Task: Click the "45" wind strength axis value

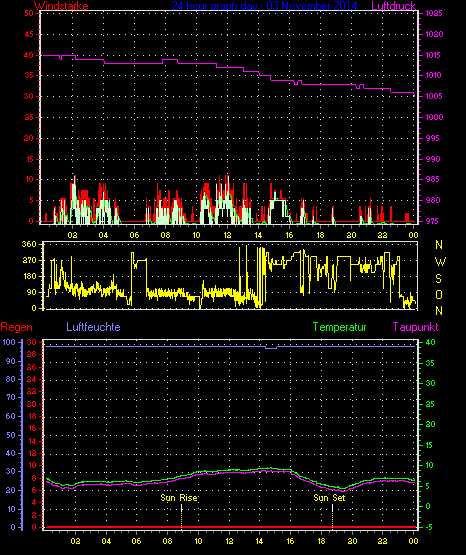Action: 29,34
